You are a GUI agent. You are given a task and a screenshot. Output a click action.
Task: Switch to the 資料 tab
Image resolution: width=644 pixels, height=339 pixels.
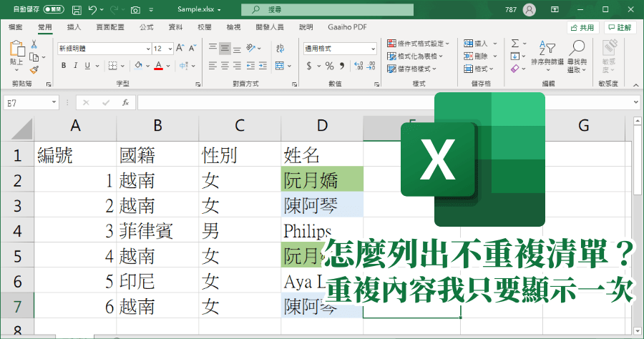point(175,27)
